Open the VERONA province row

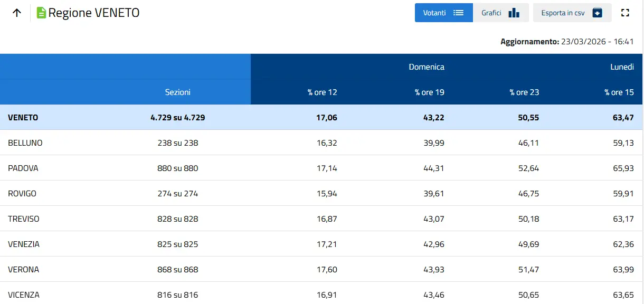[24, 270]
